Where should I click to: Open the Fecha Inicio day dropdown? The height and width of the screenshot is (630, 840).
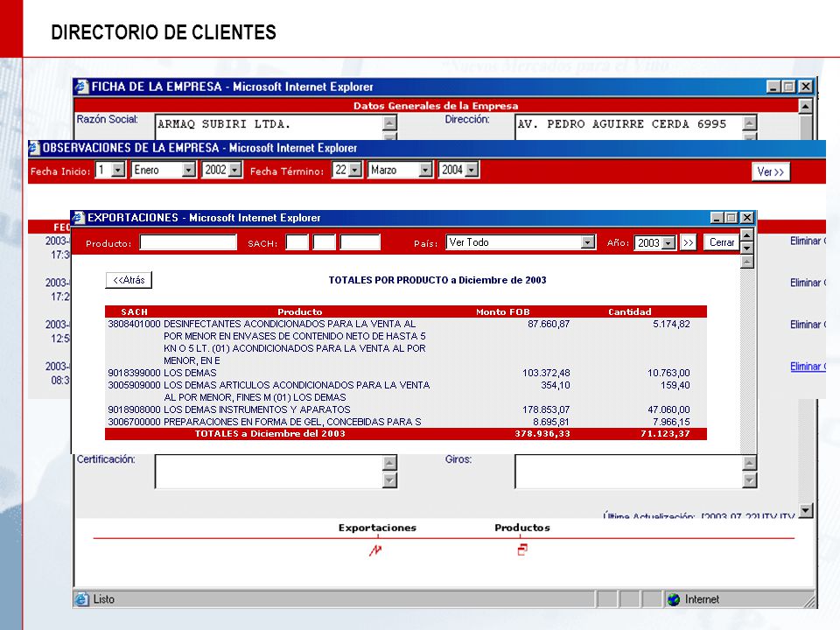point(118,171)
